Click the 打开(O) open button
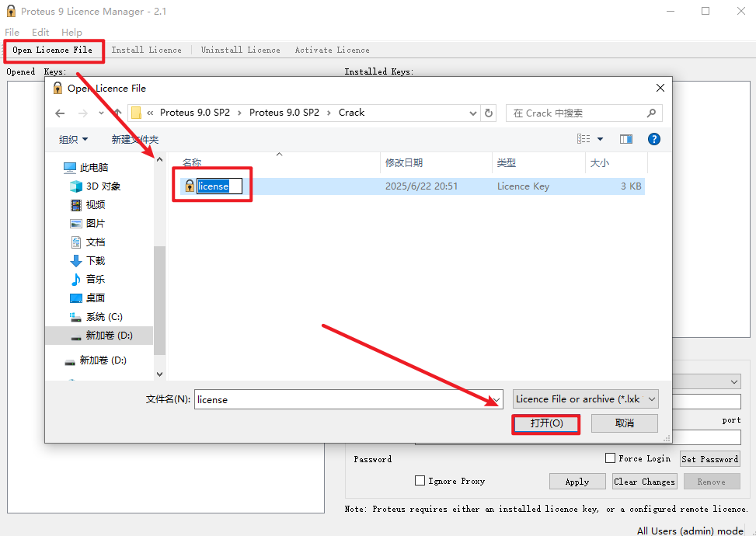 coord(545,423)
